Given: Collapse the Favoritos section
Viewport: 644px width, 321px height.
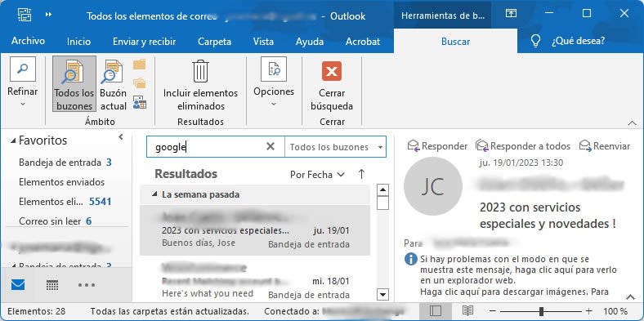Looking at the screenshot, I should pyautogui.click(x=13, y=140).
